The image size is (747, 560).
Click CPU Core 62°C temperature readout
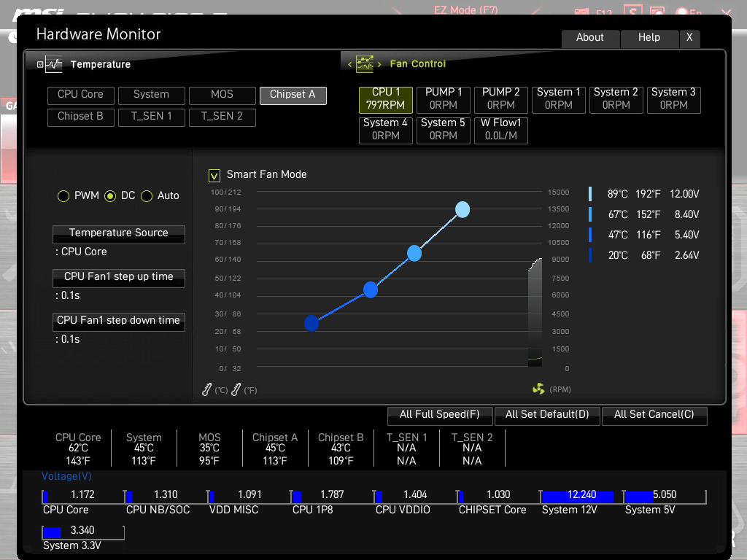tap(78, 448)
